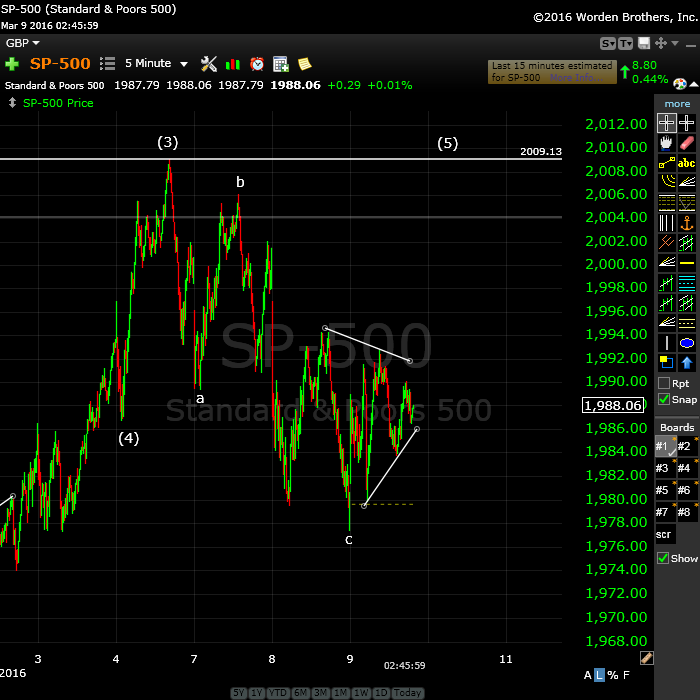
Task: Click the minimize dash in chart header
Action: tap(690, 45)
